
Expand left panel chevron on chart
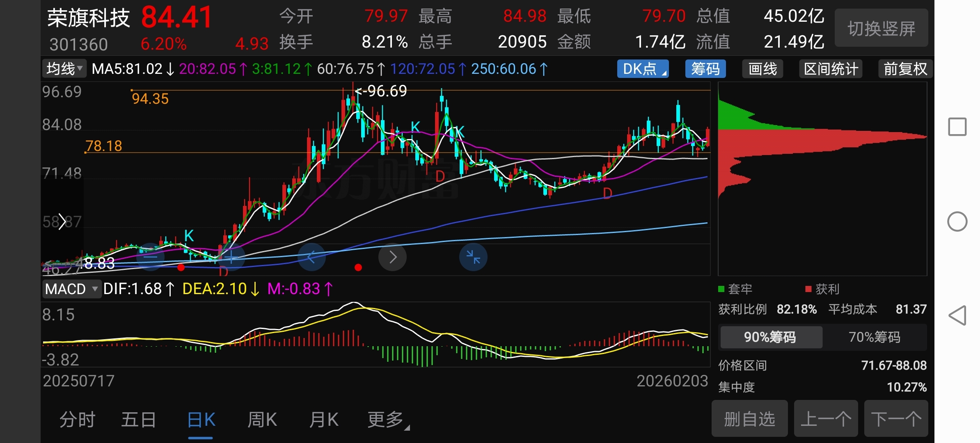62,221
